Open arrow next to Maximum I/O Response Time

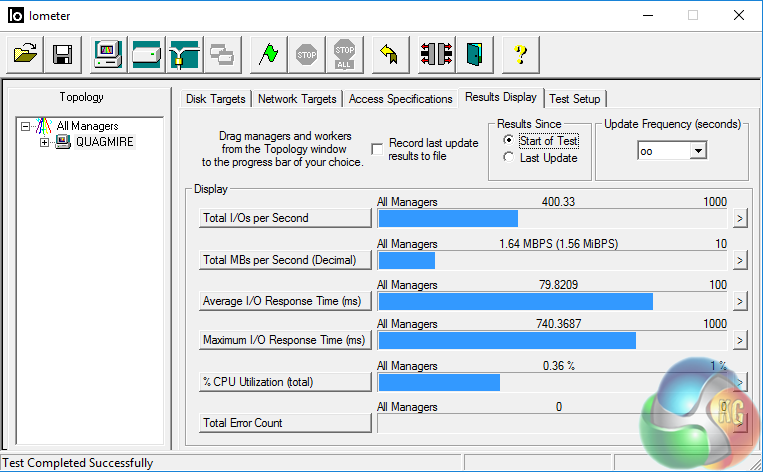coord(740,340)
